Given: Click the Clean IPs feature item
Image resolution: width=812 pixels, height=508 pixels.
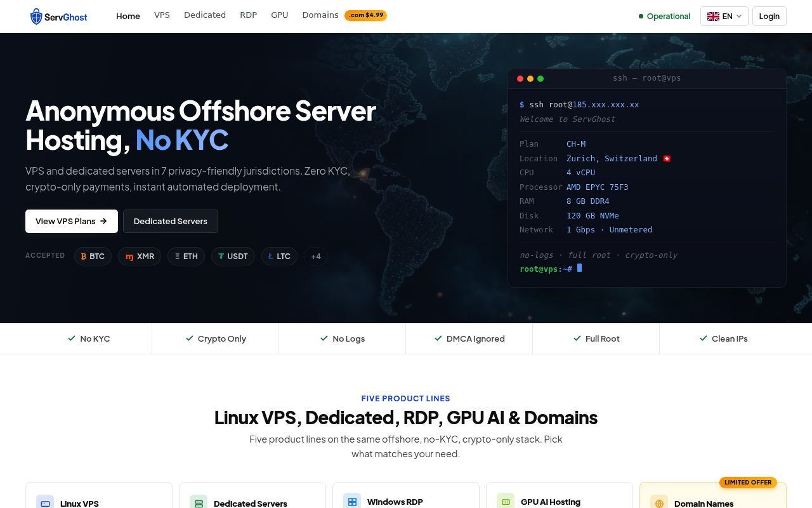Looking at the screenshot, I should click(723, 338).
